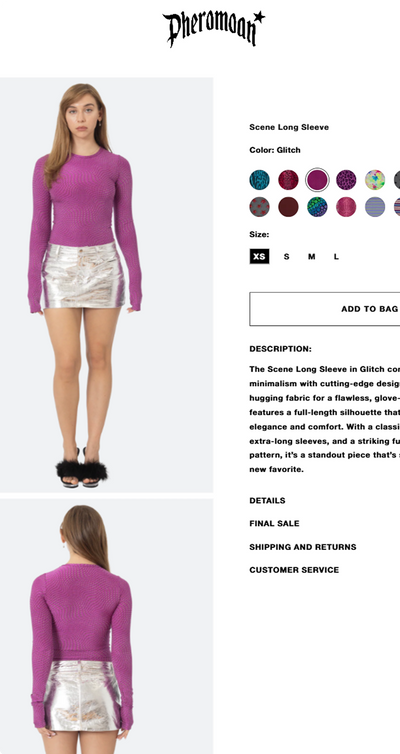Choose the neon tie-dye hearts swatch
Viewport: 400px width, 754px height.
pos(375,180)
